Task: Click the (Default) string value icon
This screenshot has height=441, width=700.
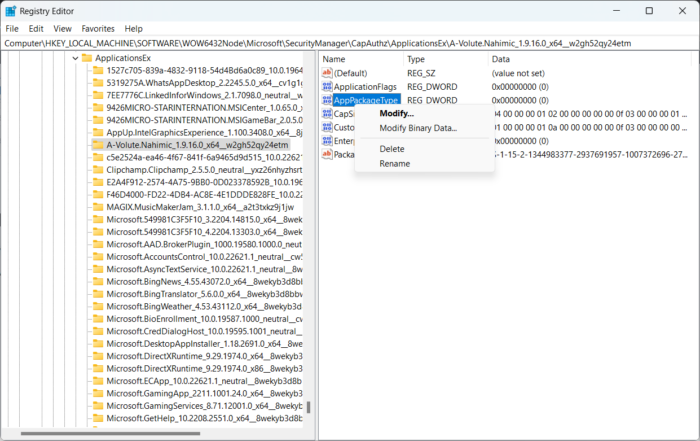Action: click(x=327, y=73)
